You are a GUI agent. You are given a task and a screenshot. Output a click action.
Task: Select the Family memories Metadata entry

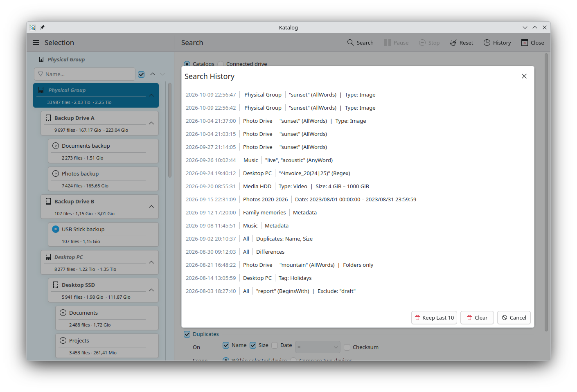(x=358, y=212)
